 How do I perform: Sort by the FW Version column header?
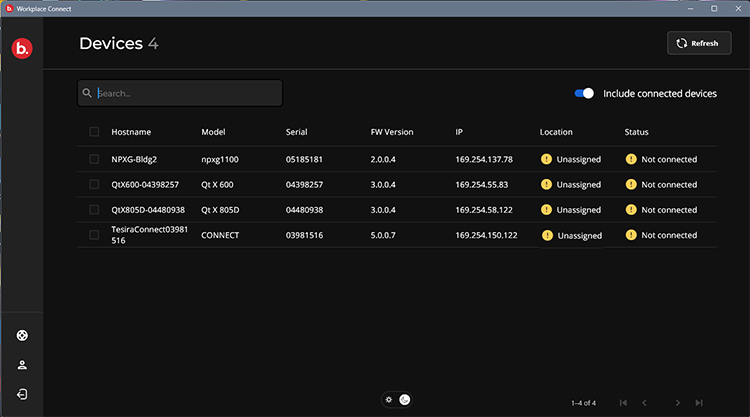[x=392, y=132]
